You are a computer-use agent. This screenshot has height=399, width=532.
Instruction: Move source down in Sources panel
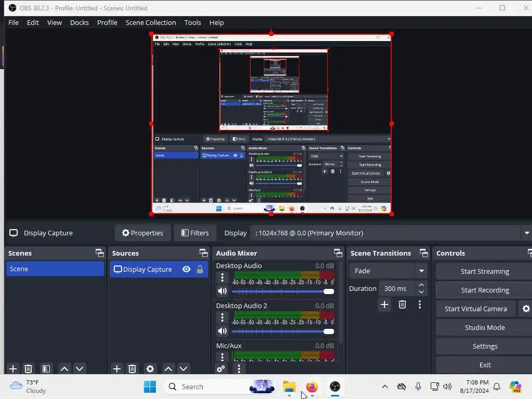pos(183,368)
